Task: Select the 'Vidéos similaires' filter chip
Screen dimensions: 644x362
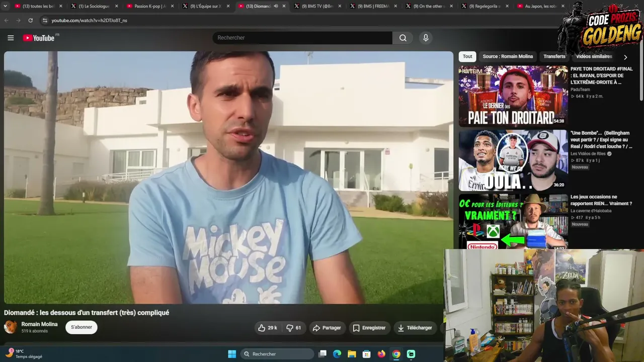Action: pos(594,56)
